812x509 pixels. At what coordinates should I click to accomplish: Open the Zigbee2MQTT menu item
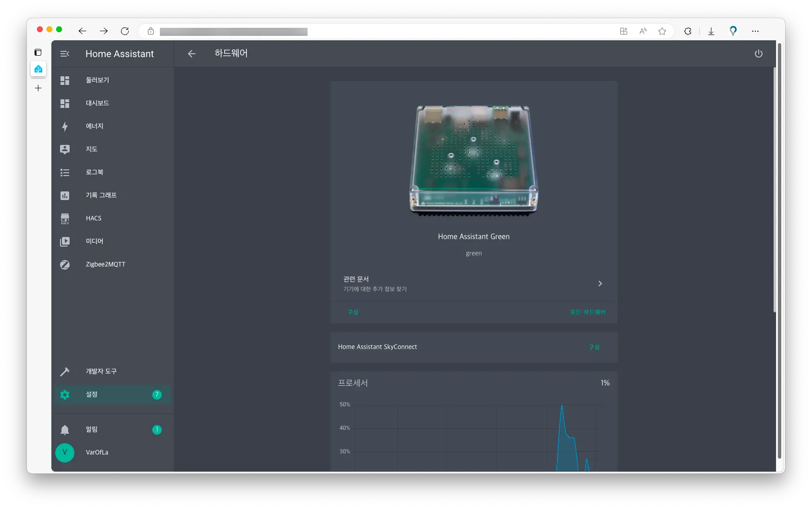click(x=112, y=264)
